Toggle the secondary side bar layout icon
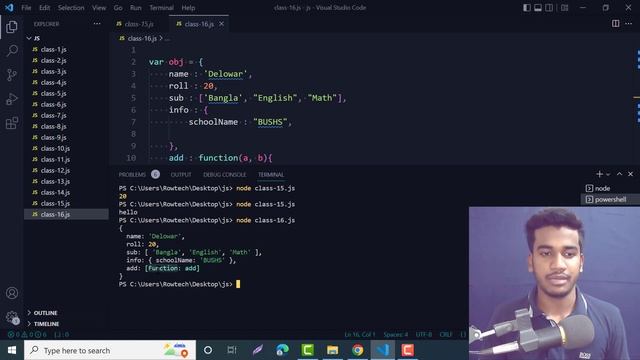640x360 pixels. 549,8
